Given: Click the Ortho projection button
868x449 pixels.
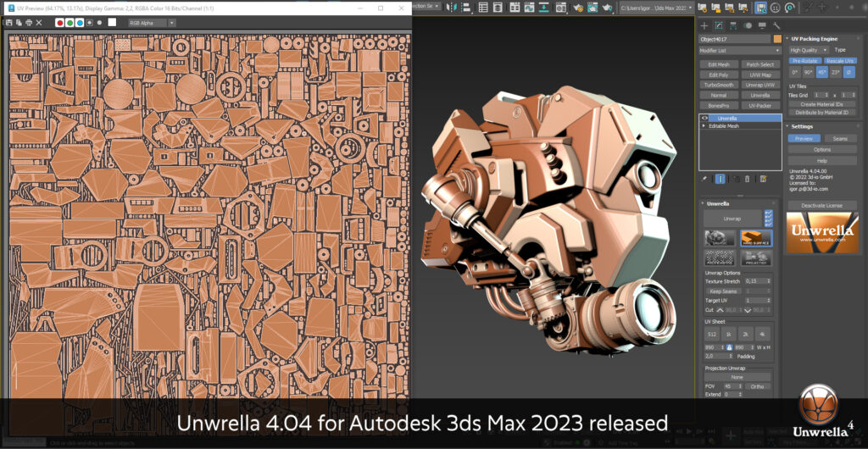Looking at the screenshot, I should pyautogui.click(x=757, y=386).
